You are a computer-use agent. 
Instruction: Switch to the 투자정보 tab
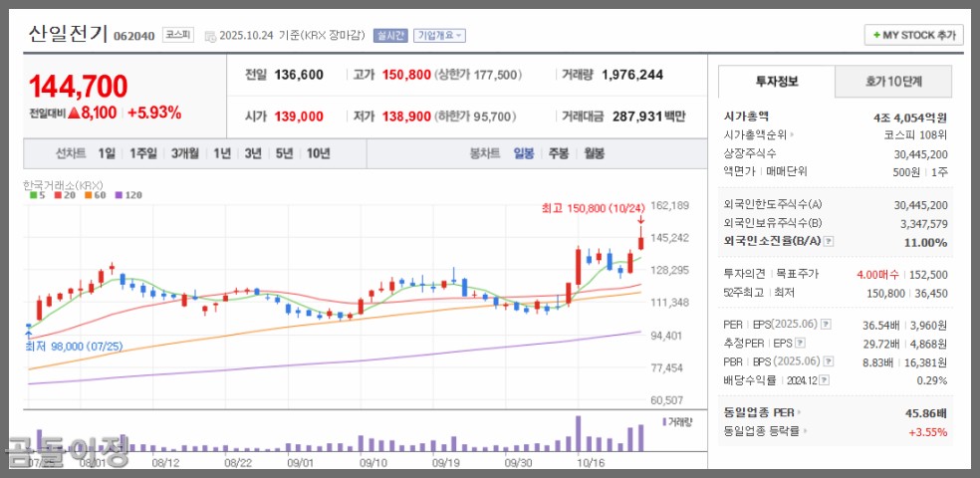click(777, 82)
